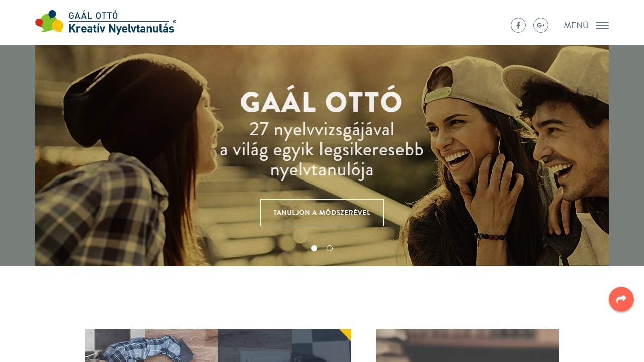Click the floating red share button

pos(621,299)
